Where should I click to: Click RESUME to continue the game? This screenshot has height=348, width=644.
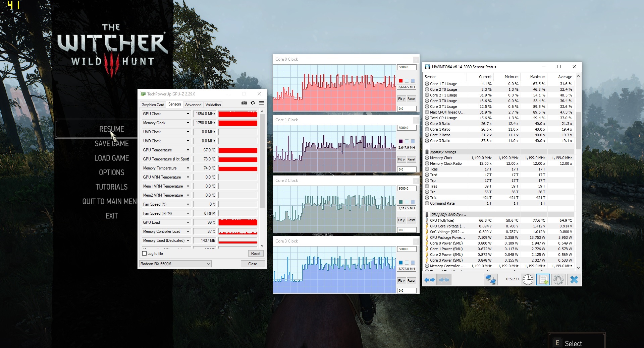[112, 129]
